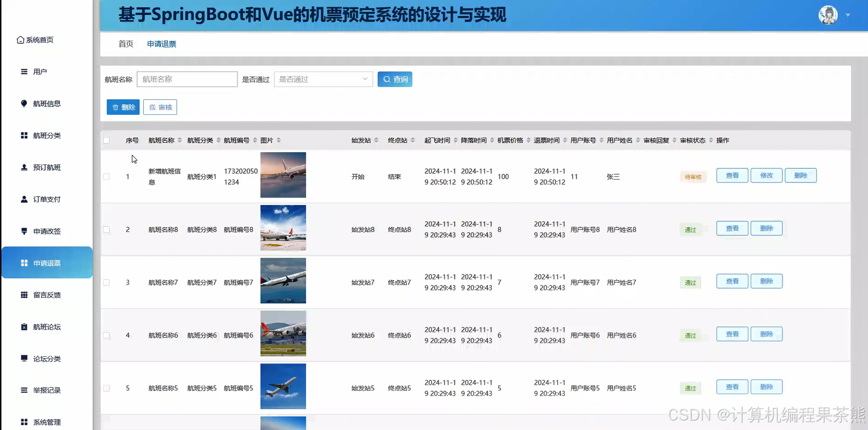Select the 申请退票 breadcrumb tab
This screenshot has width=868, height=430.
point(162,44)
